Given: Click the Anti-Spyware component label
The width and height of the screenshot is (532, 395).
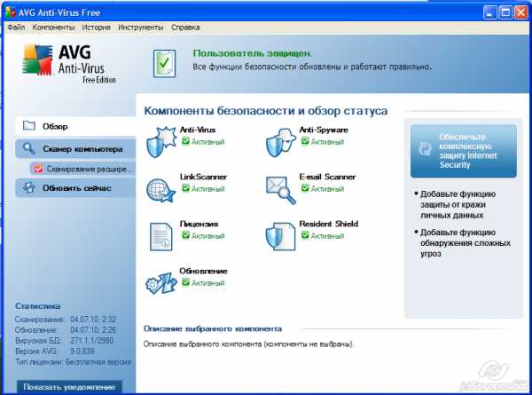Looking at the screenshot, I should 324,130.
